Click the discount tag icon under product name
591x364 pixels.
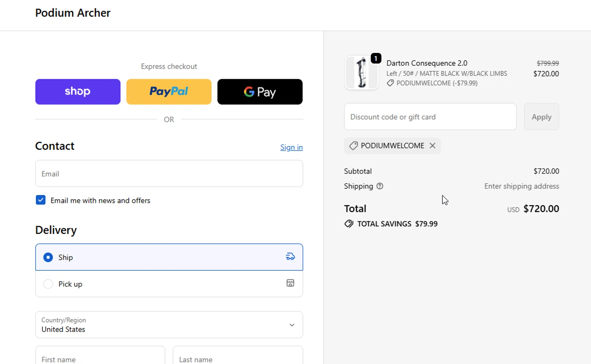(390, 83)
